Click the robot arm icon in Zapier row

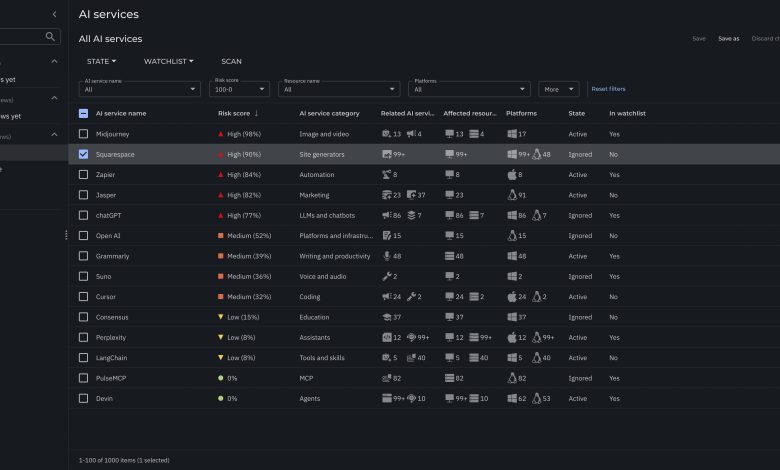click(387, 175)
